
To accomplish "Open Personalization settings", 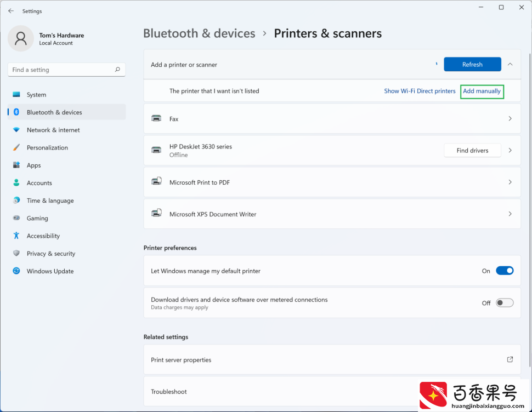I will 67,147.
